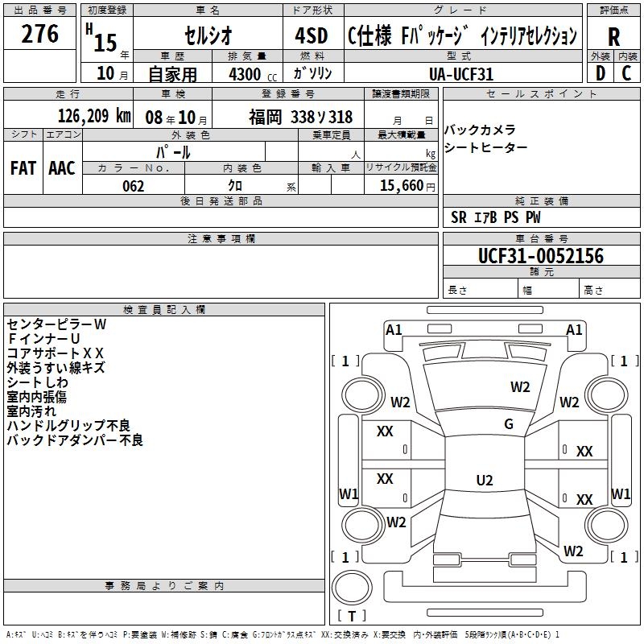Select the recycle deposit 15,660円
This screenshot has height=644, width=644.
pos(407,186)
